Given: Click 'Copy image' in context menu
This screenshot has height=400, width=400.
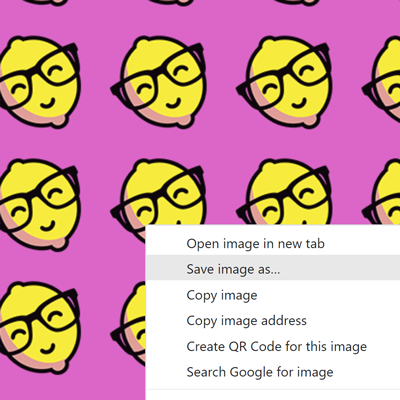Looking at the screenshot, I should click(x=222, y=295).
